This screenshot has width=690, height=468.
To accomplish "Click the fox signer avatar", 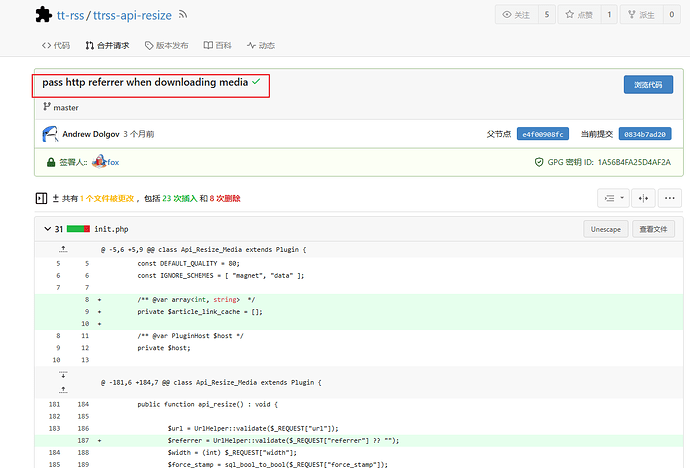I will tap(99, 161).
